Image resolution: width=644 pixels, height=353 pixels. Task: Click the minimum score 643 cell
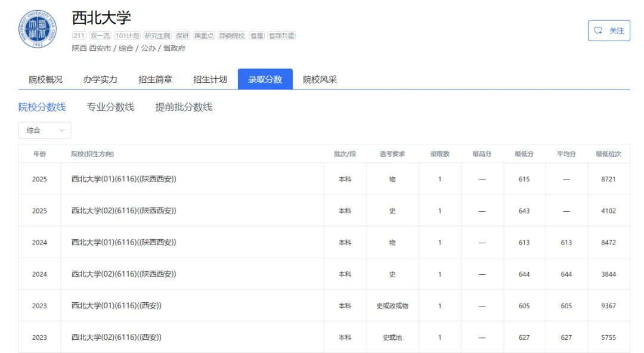coord(524,211)
